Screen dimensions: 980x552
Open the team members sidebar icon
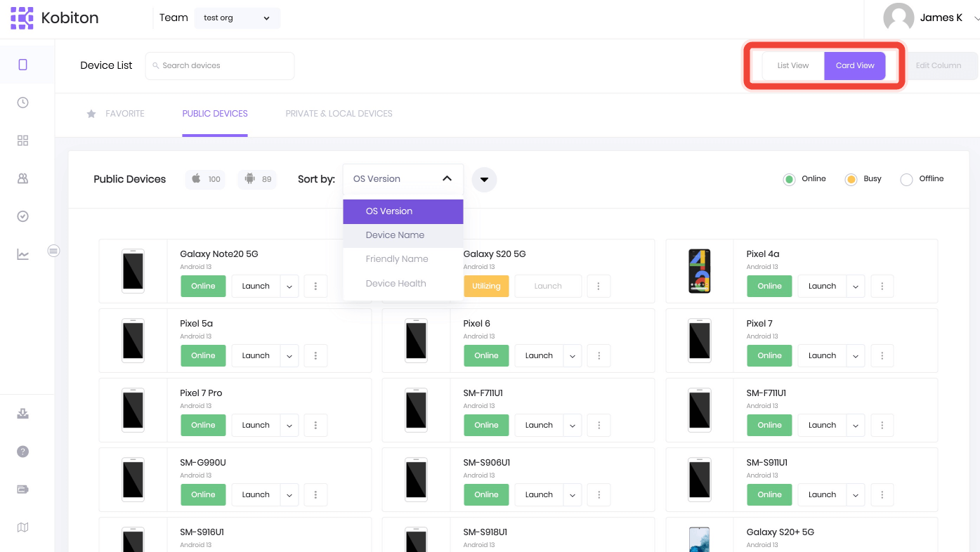click(x=22, y=178)
